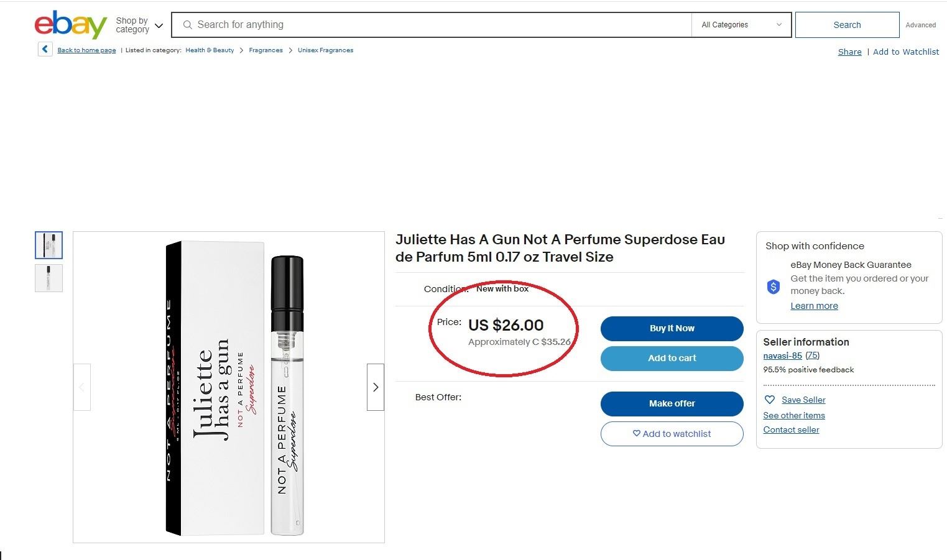
Task: Click the Share link
Action: point(849,52)
